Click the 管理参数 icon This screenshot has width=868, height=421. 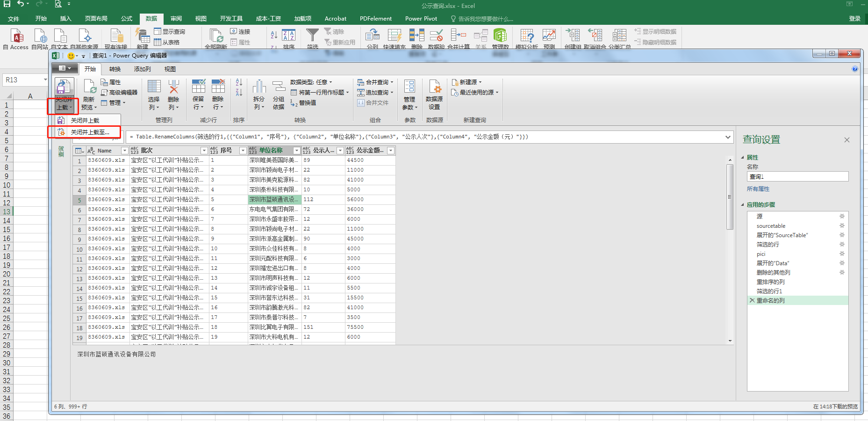(409, 87)
